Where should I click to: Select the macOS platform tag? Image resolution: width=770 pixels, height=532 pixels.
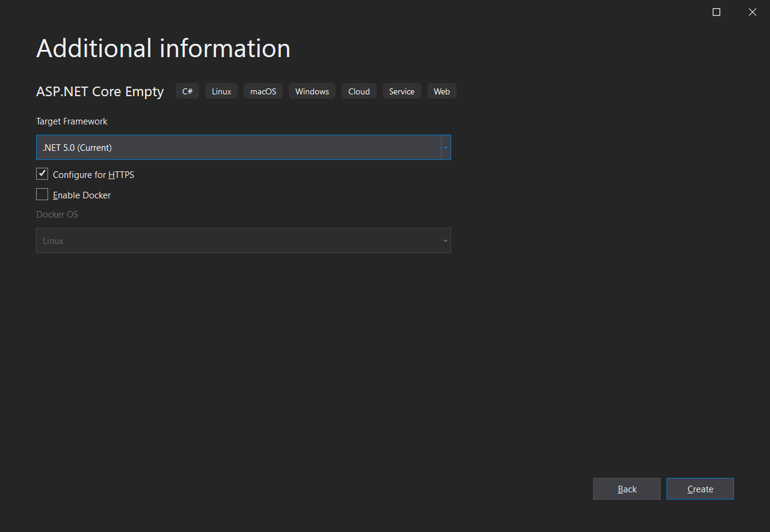pos(263,91)
